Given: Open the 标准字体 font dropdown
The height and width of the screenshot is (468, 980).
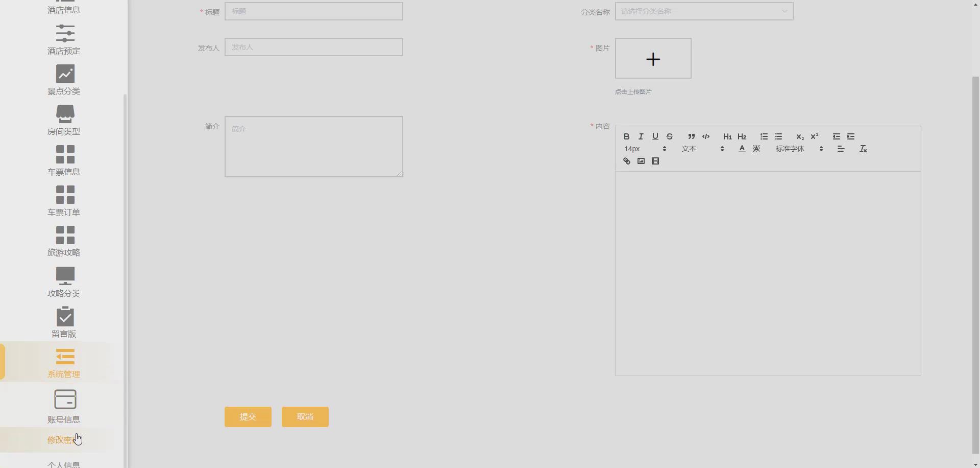Looking at the screenshot, I should pyautogui.click(x=799, y=149).
